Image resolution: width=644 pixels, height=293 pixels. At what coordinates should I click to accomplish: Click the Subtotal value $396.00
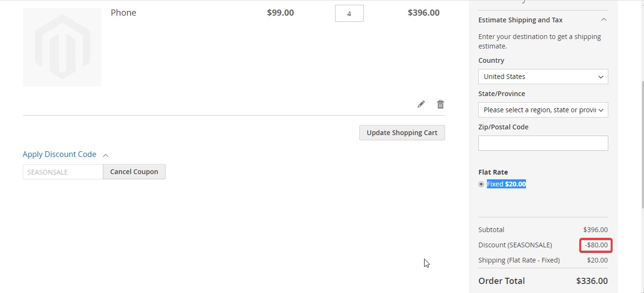click(595, 229)
